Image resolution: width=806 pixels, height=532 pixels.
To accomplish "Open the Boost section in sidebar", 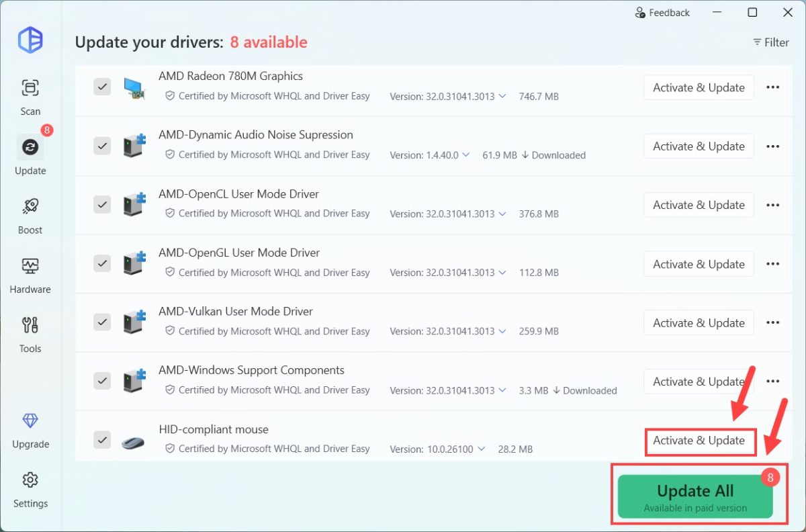I will click(30, 216).
